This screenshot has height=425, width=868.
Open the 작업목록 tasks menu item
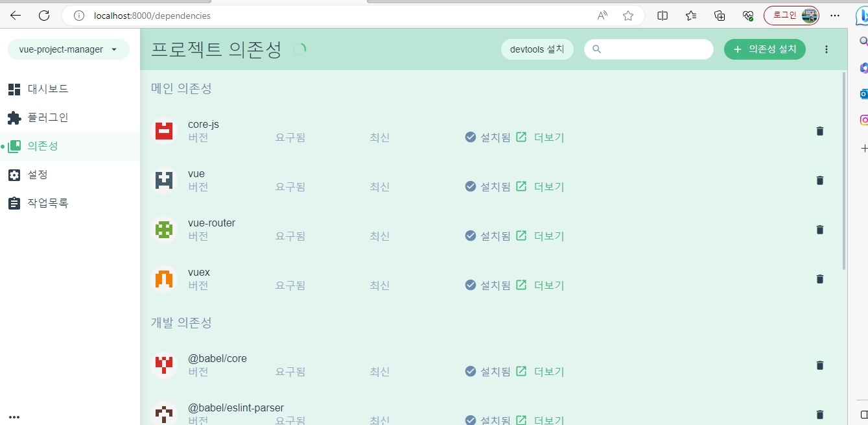pyautogui.click(x=70, y=203)
